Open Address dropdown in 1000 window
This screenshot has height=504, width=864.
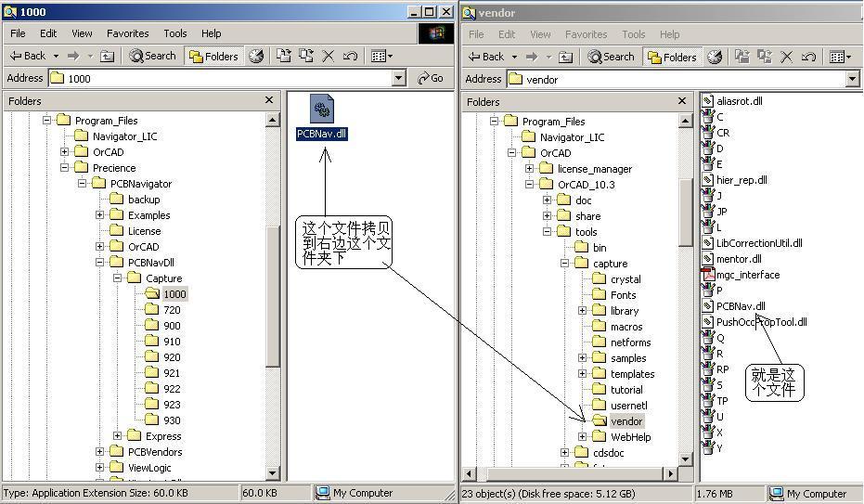400,78
